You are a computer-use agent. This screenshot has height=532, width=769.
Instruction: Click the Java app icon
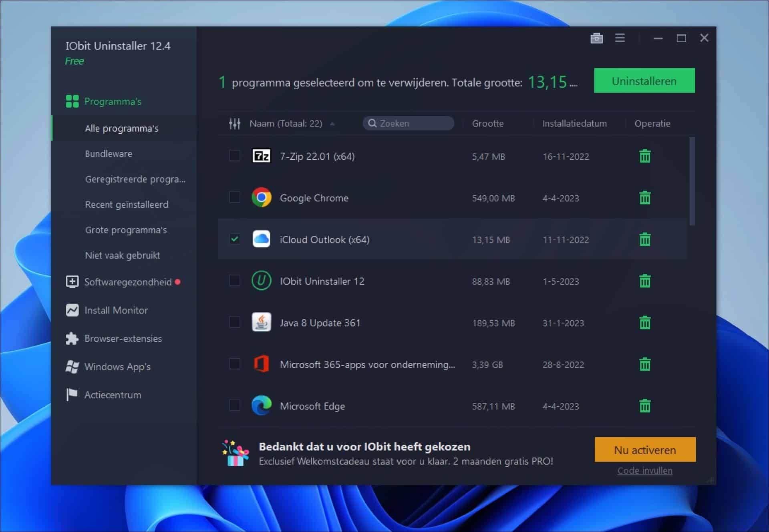[262, 322]
